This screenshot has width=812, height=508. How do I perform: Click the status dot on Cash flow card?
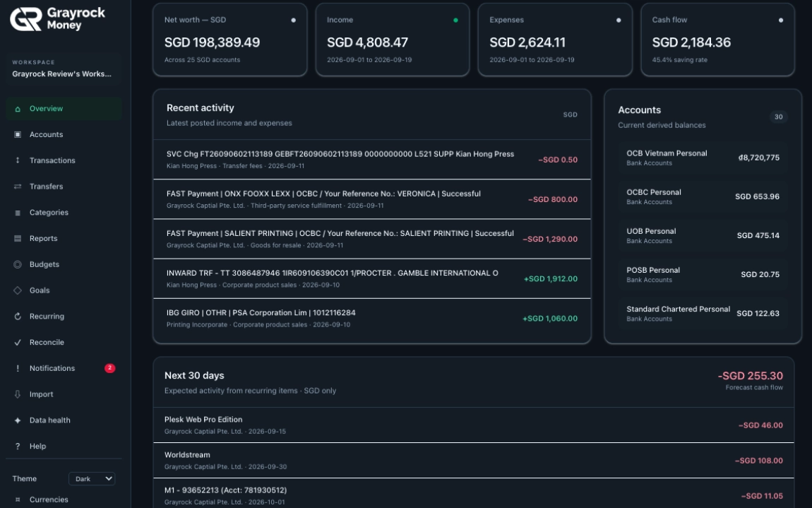pos(781,20)
